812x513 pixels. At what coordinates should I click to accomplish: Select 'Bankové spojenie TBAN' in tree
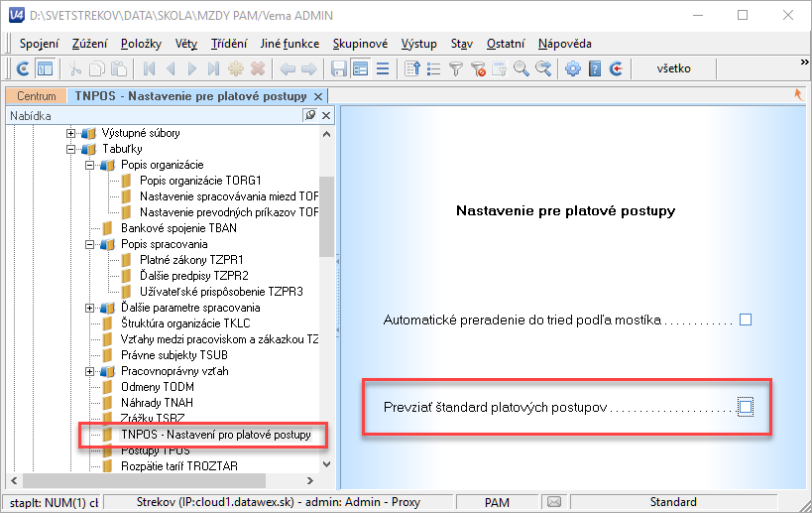178,228
